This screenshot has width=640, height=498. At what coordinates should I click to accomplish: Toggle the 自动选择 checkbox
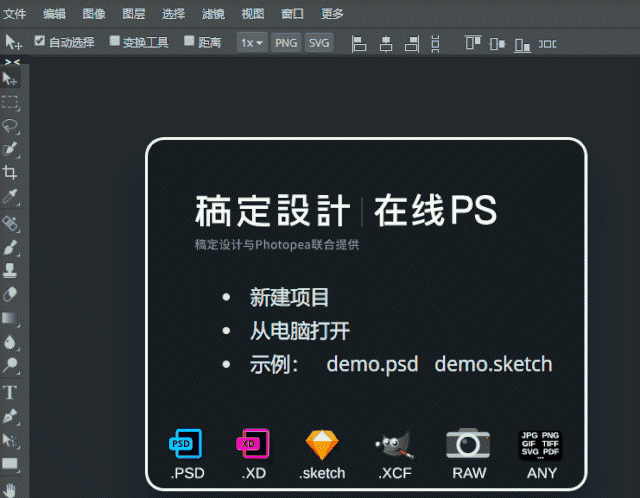[40, 40]
